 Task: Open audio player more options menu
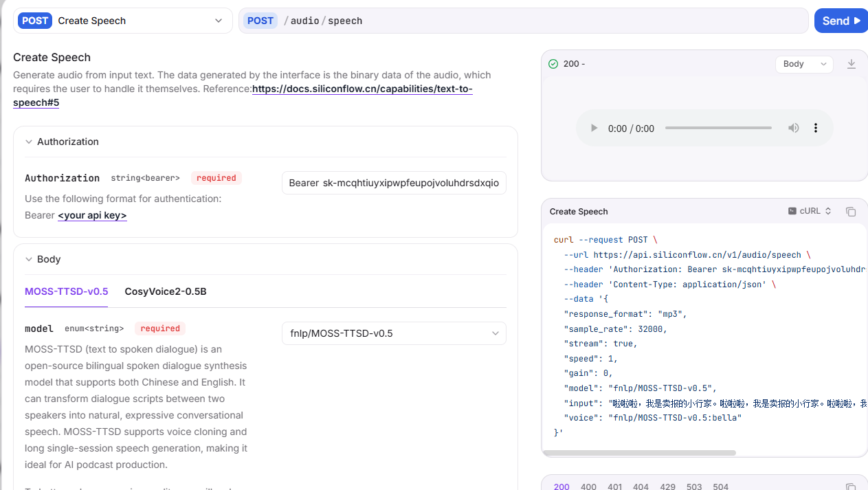pos(816,129)
